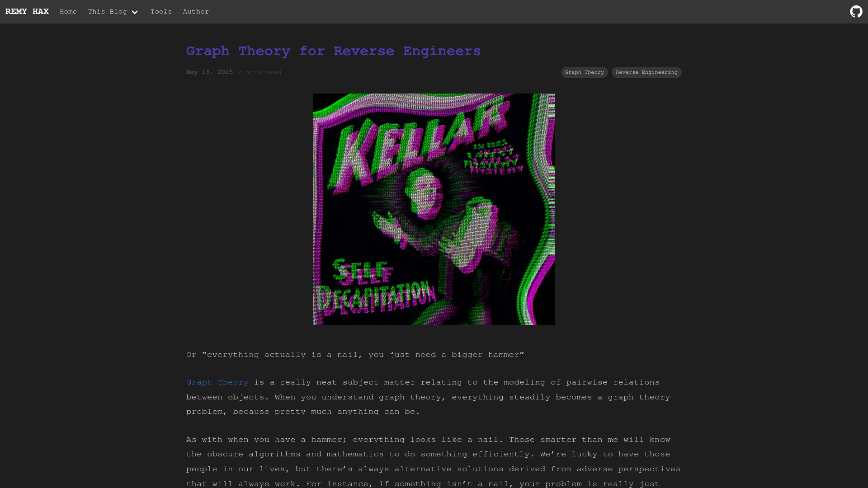The width and height of the screenshot is (868, 488).
Task: Open the GitHub icon link
Action: click(856, 12)
